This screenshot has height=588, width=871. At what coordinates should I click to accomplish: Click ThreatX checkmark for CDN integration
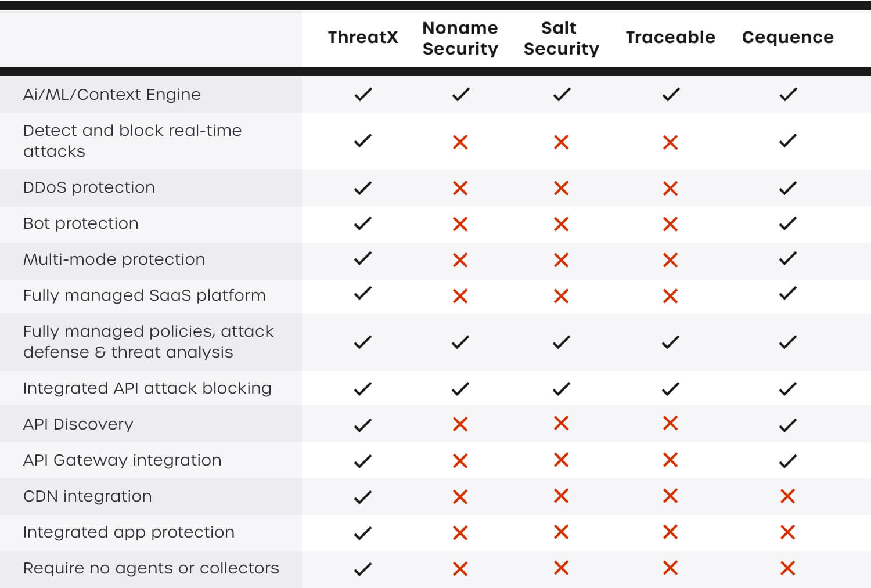pyautogui.click(x=363, y=497)
